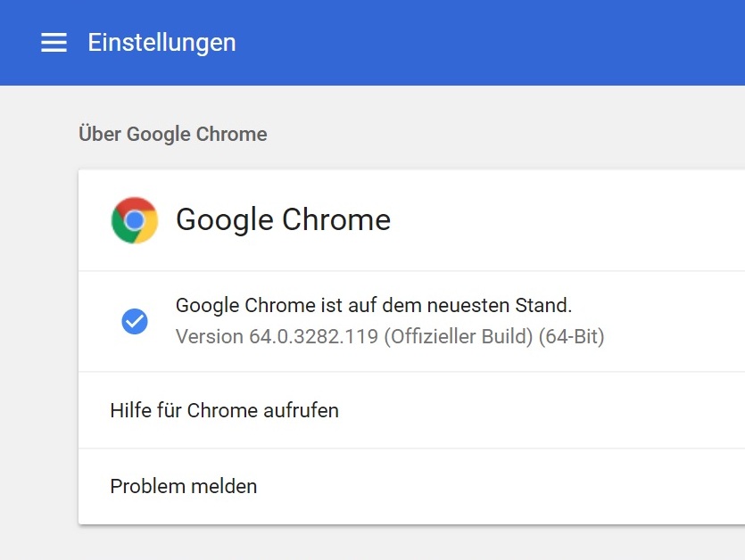Open the main menu hamburger icon

[54, 43]
